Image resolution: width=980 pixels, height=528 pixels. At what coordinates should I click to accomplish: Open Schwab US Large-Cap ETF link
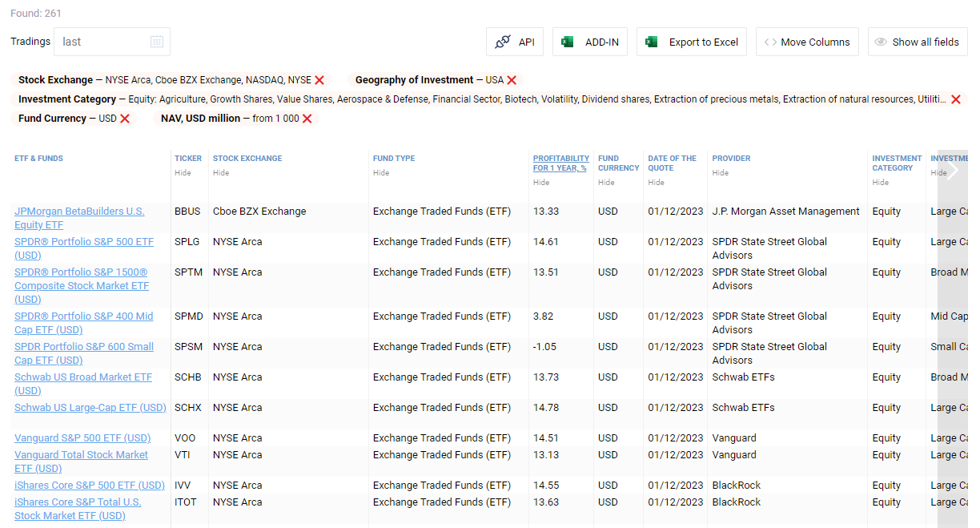click(90, 408)
